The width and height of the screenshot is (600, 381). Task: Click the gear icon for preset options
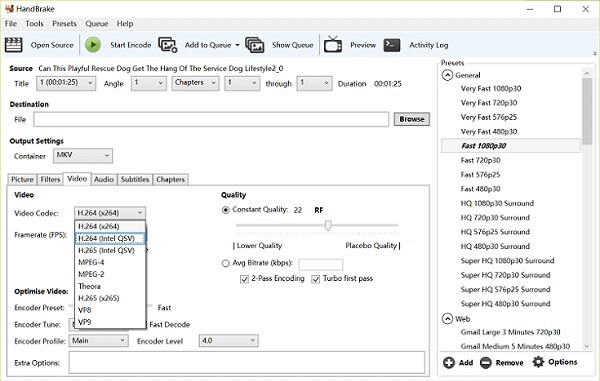point(538,362)
